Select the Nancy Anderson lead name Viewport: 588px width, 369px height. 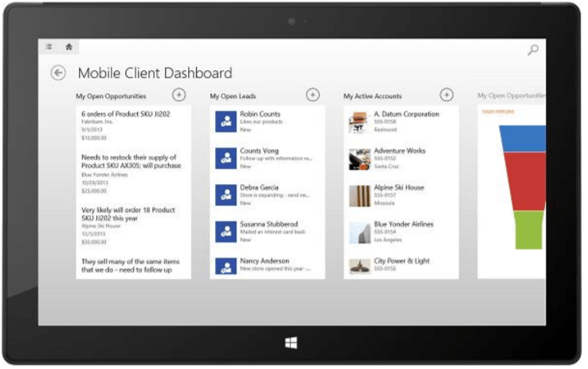pos(265,261)
